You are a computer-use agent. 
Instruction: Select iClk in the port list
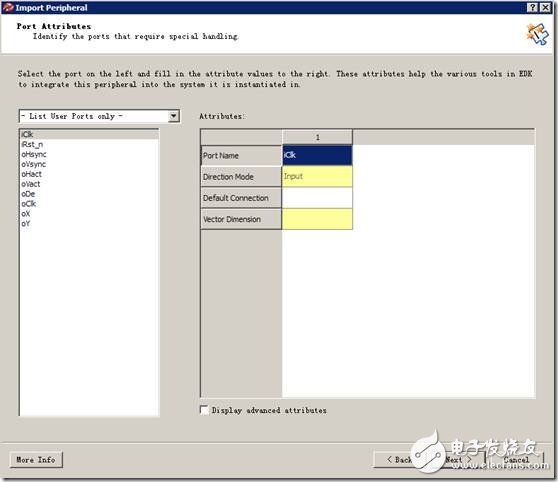[x=89, y=134]
